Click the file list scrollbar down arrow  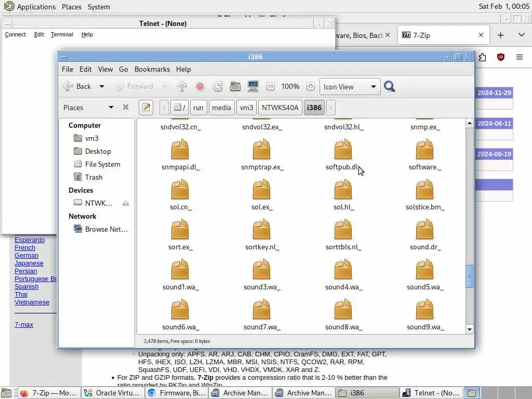[x=470, y=329]
